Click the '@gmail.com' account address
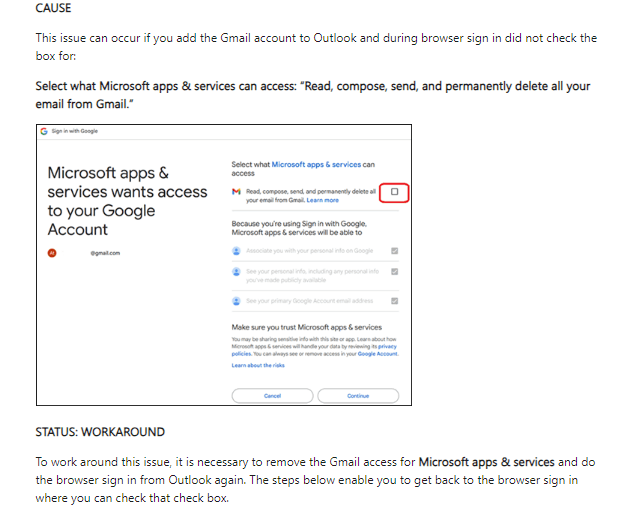The height and width of the screenshot is (519, 640). tap(105, 253)
